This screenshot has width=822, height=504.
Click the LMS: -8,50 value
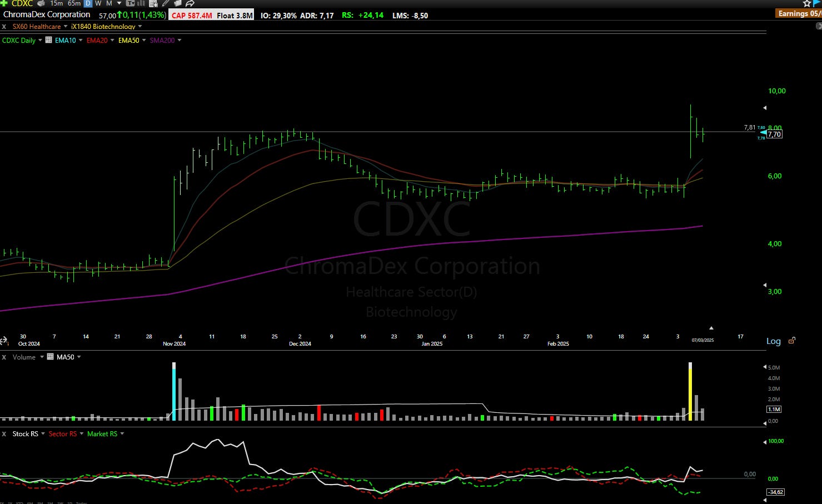pyautogui.click(x=410, y=16)
